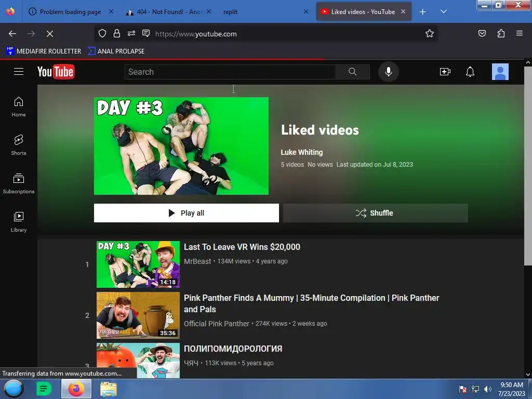The image size is (532, 399).
Task: Open Pink Panther Finds A Mummy title
Action: [x=312, y=303]
